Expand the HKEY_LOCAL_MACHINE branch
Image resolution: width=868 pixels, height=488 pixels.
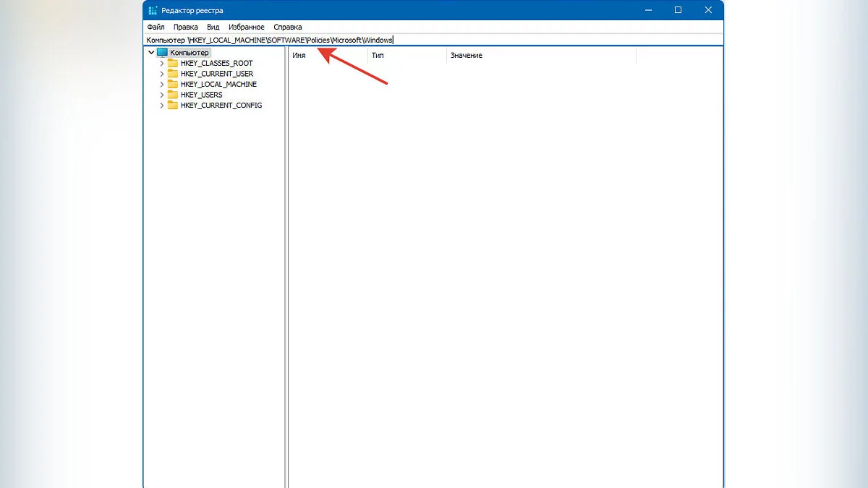162,85
